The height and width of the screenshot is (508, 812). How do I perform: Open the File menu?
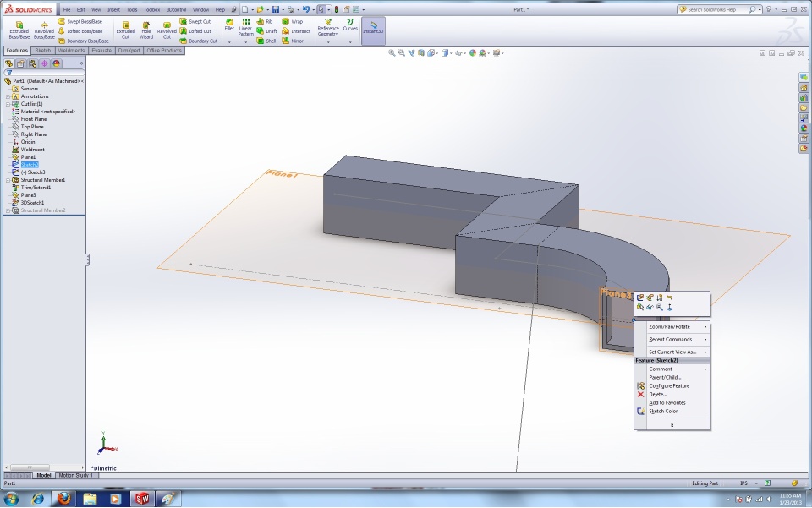67,10
